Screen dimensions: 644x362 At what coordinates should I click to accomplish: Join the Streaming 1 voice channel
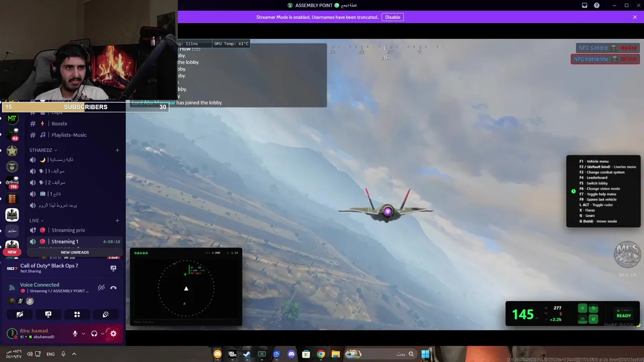click(x=74, y=241)
